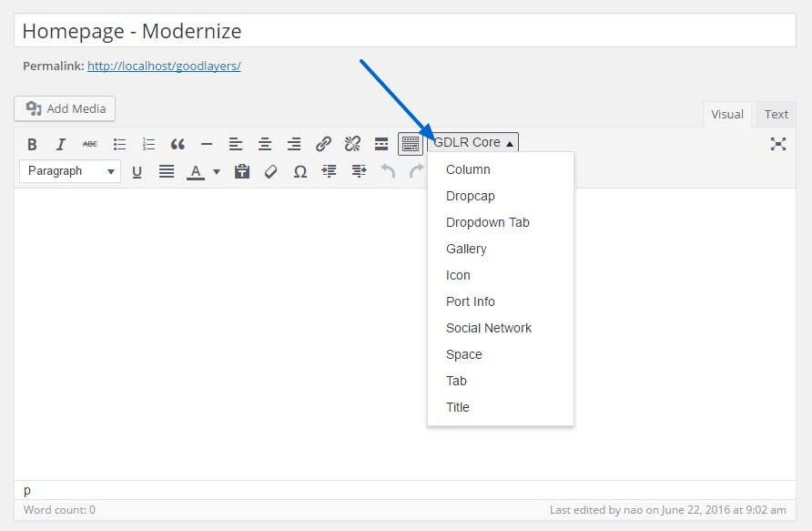The width and height of the screenshot is (812, 531).
Task: Open the localhost goodlayers permalink
Action: click(x=164, y=66)
